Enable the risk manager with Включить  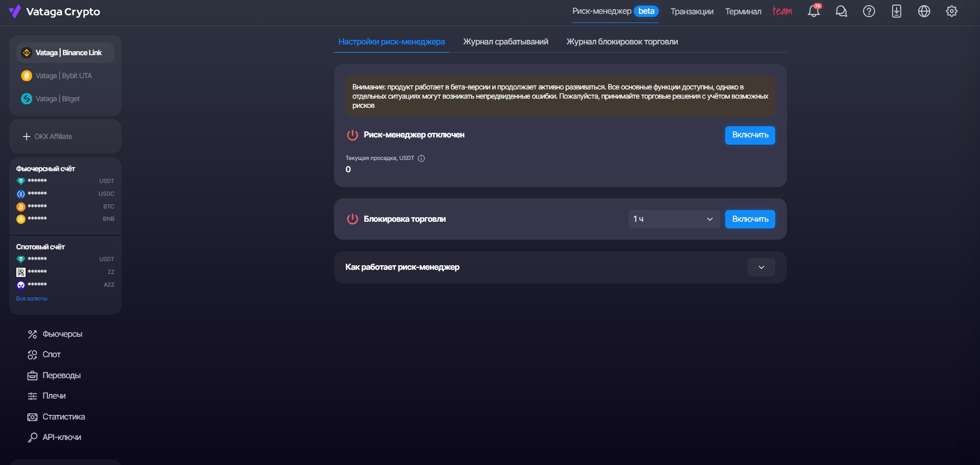750,135
